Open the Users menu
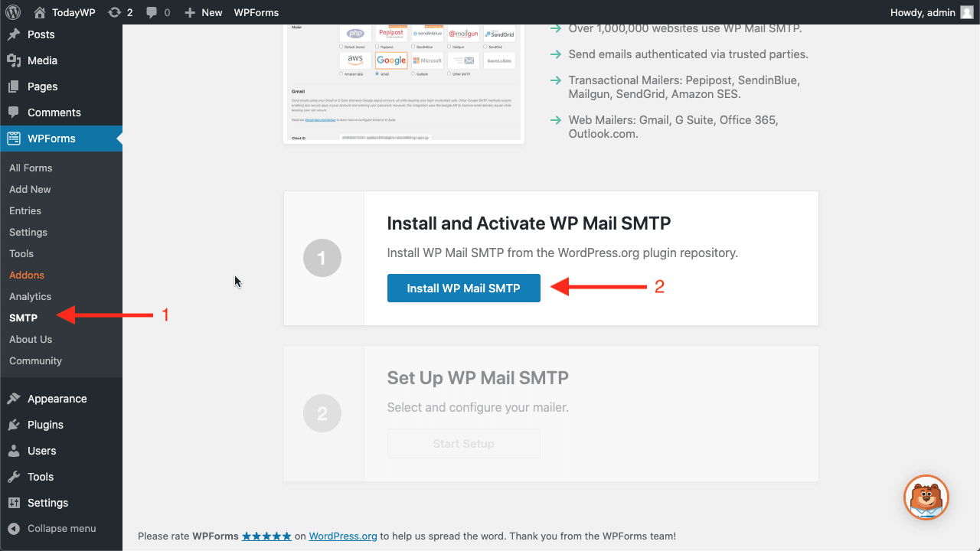The image size is (980, 551). [x=61, y=451]
